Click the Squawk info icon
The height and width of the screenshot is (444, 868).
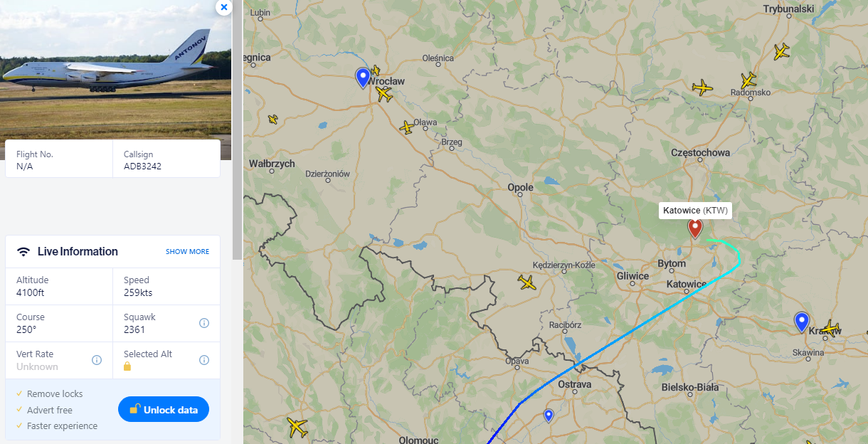coord(204,323)
